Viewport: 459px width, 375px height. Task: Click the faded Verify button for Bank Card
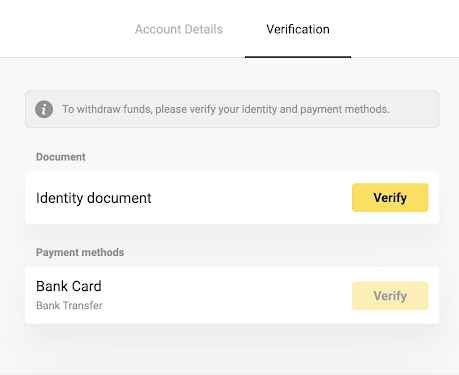[x=390, y=296]
